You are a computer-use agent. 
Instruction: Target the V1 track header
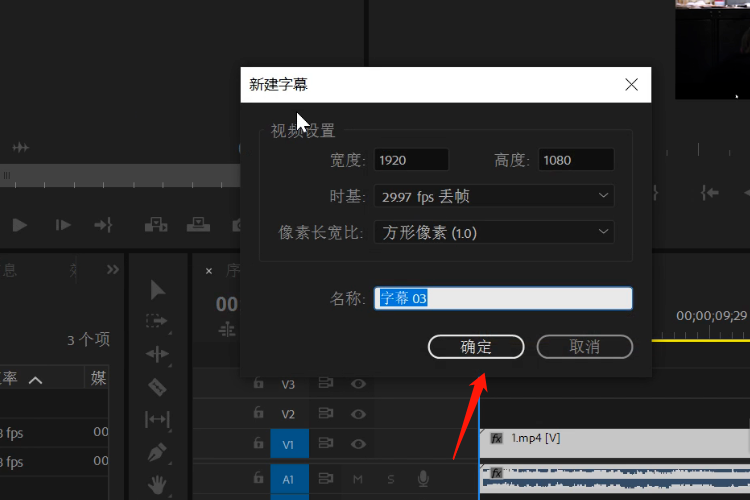(289, 444)
